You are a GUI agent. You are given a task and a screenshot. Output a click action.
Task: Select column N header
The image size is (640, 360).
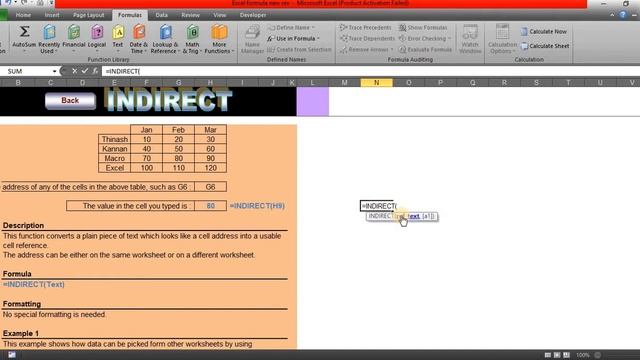click(376, 82)
